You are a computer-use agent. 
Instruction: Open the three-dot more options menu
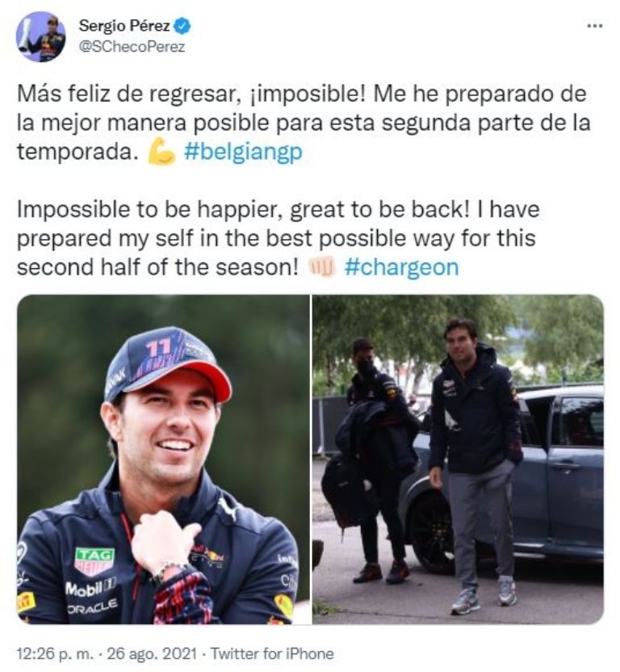pyautogui.click(x=595, y=26)
